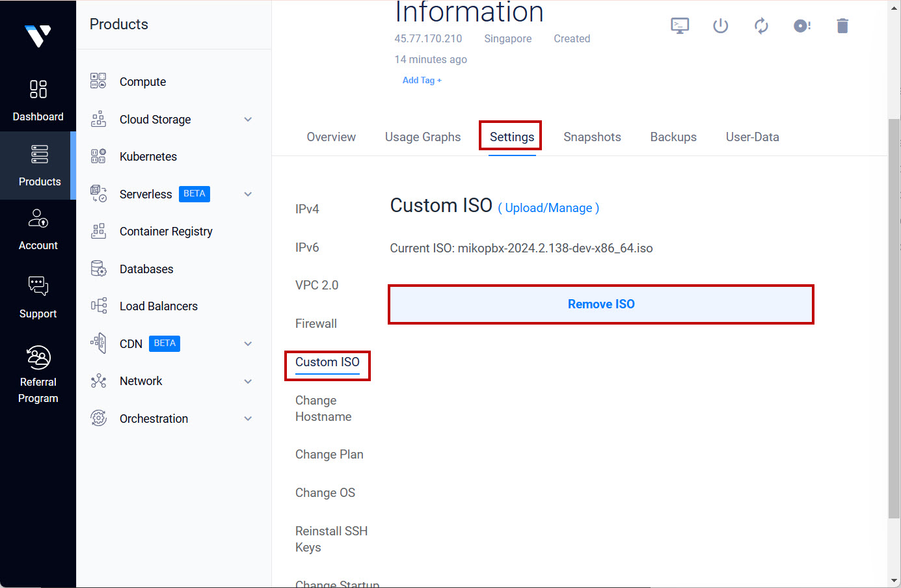Image resolution: width=901 pixels, height=588 pixels.
Task: Expand the Orchestration section chevron
Action: (x=248, y=419)
